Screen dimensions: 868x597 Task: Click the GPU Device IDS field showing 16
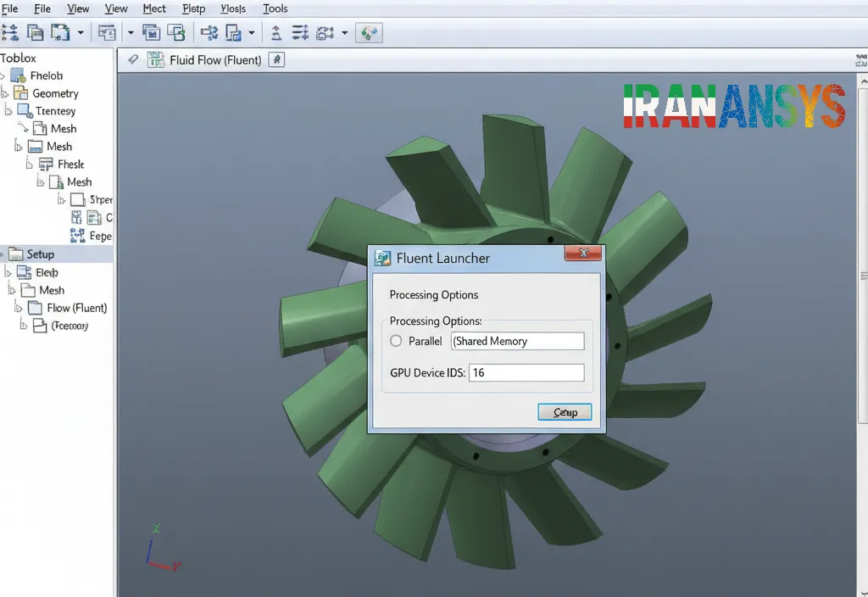pos(526,373)
